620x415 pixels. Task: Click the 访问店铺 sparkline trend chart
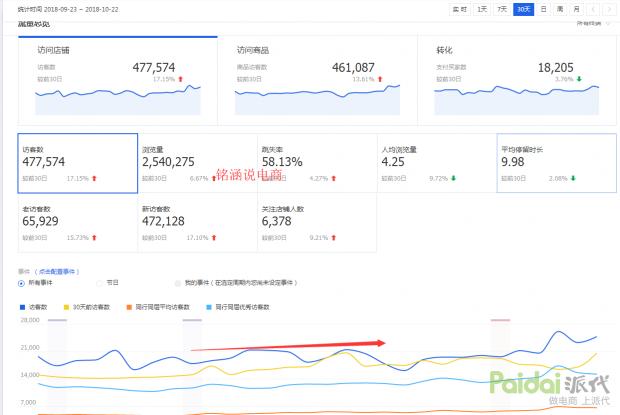118,100
